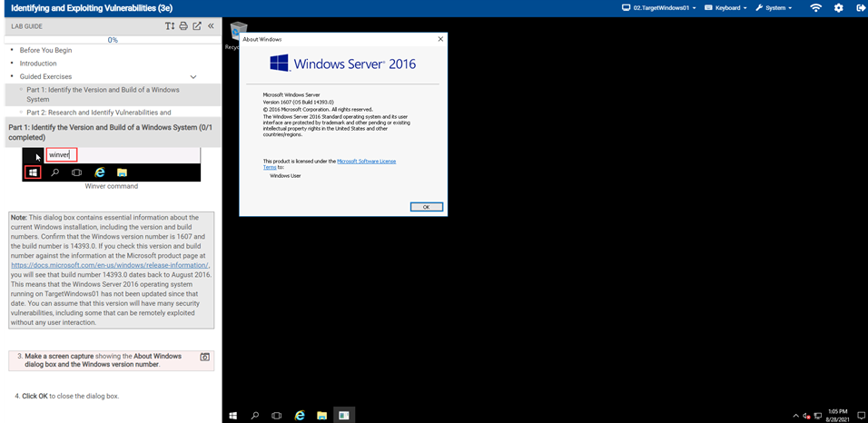Open the docs.microsoft.com release-information link

[110, 265]
